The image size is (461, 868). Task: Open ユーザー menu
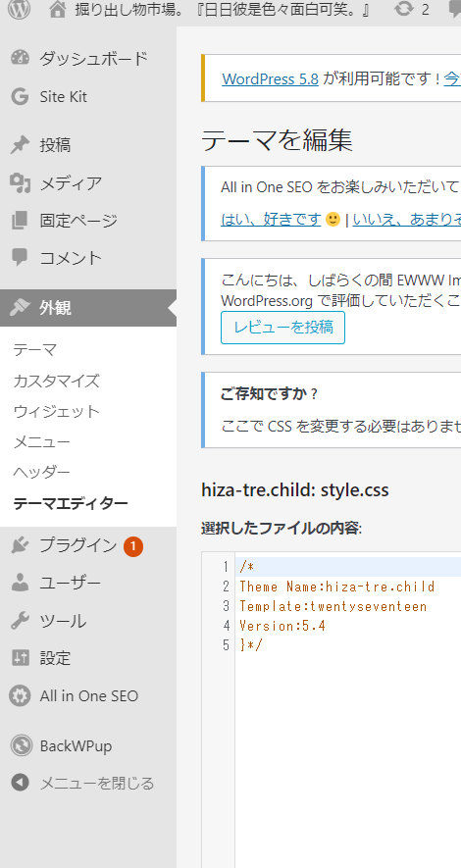[71, 584]
